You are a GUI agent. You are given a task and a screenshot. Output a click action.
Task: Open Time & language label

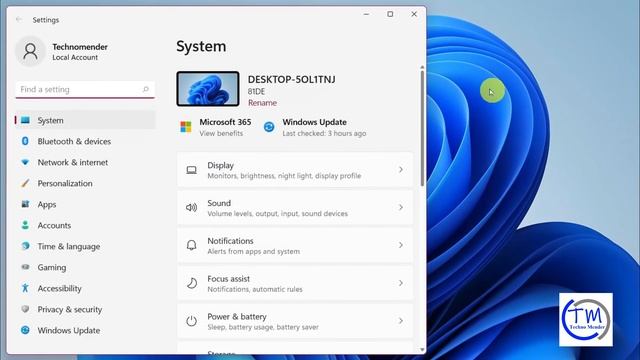pos(69,247)
